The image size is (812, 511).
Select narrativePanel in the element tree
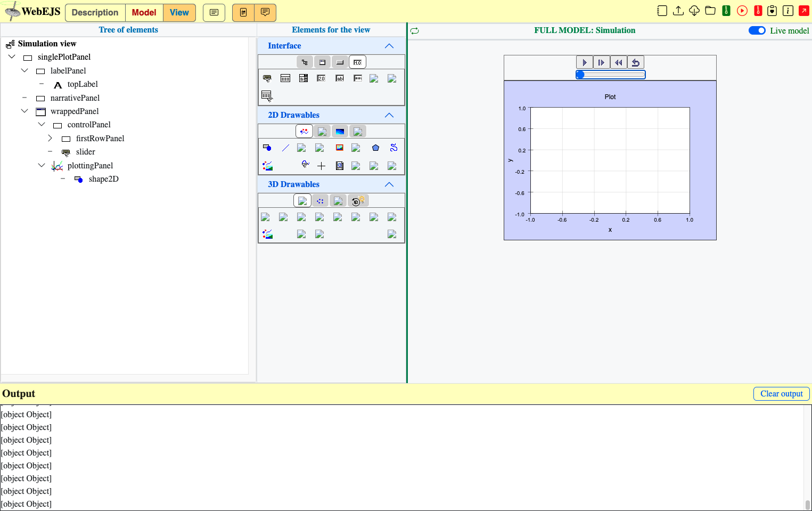75,98
